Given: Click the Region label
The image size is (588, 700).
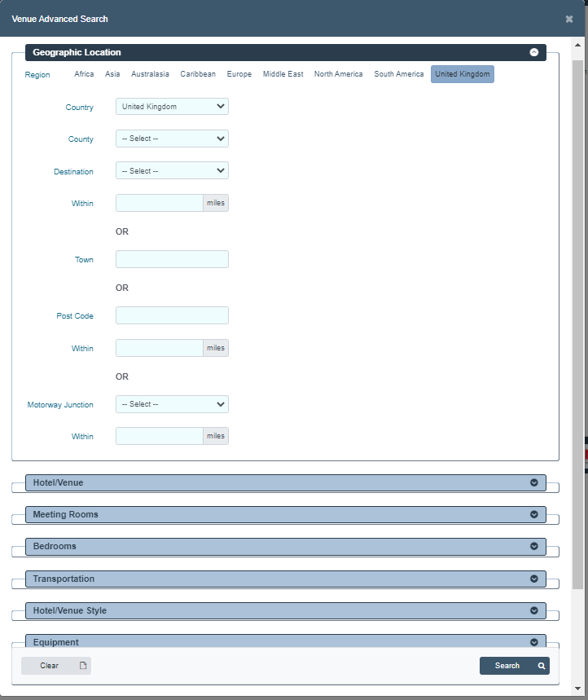Looking at the screenshot, I should [37, 75].
